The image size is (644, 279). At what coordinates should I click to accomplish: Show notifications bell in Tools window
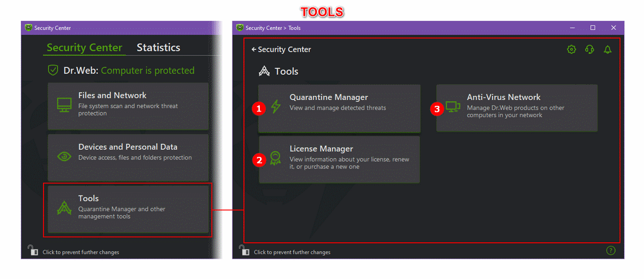[607, 49]
